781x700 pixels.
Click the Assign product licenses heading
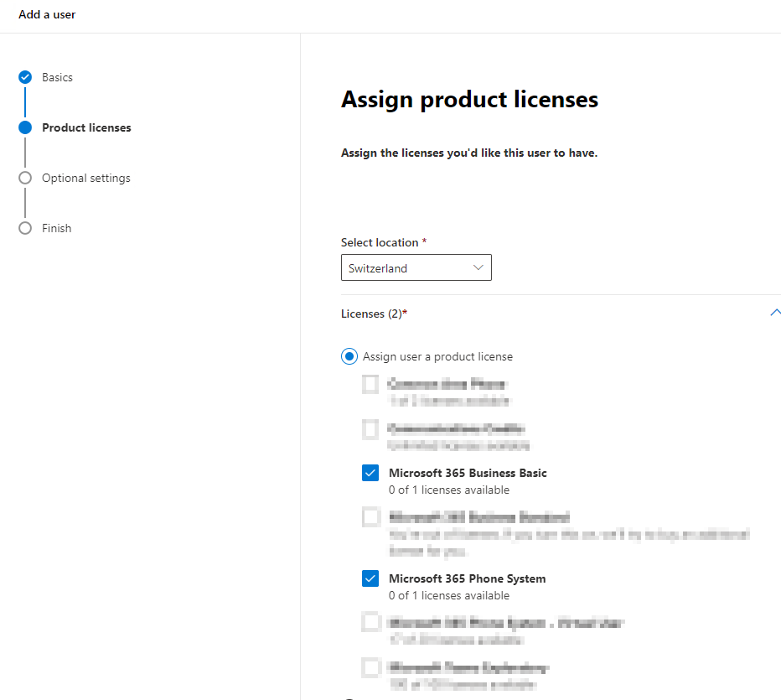point(469,99)
